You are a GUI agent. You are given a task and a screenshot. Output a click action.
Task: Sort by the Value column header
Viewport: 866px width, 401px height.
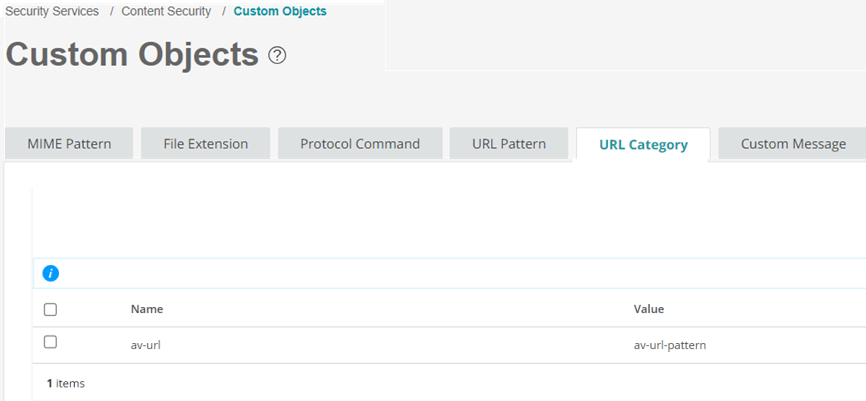649,310
